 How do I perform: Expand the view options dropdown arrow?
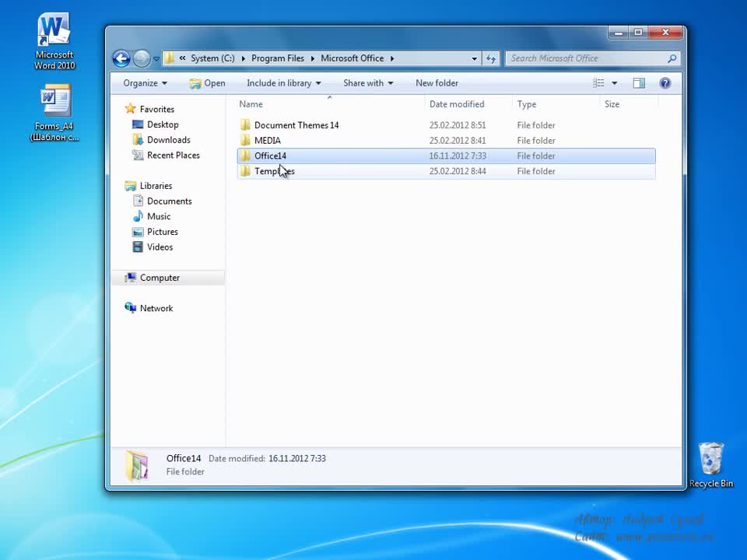(615, 83)
